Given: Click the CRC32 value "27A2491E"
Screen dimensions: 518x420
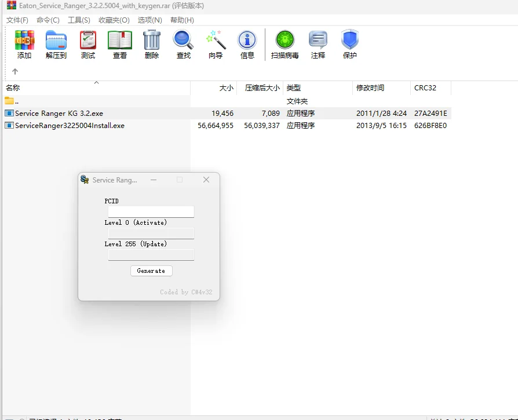Looking at the screenshot, I should tap(431, 113).
